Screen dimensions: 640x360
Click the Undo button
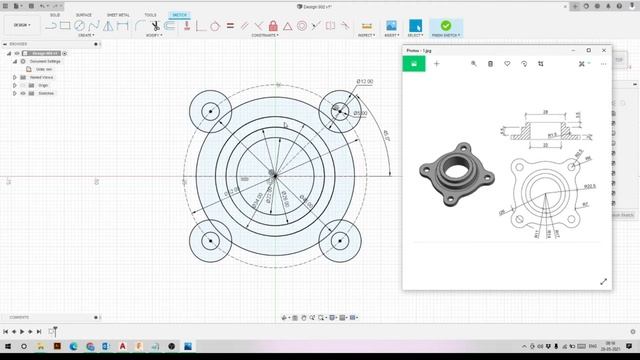(43, 6)
